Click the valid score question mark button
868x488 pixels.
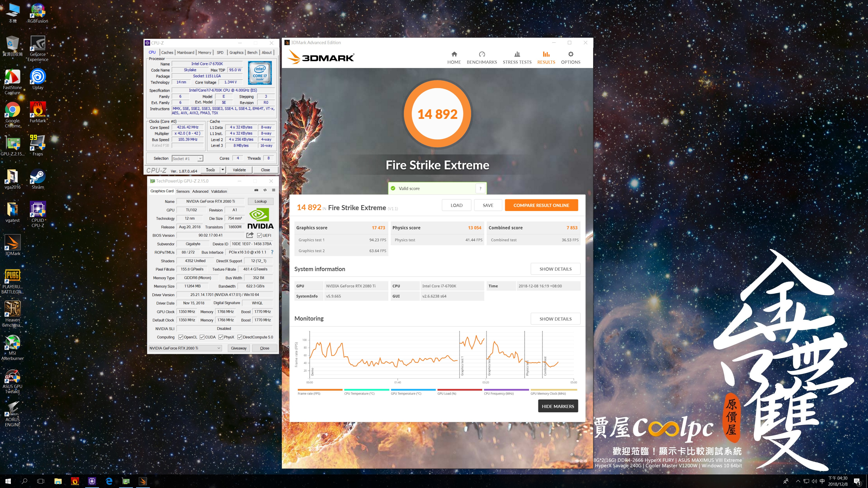click(480, 189)
